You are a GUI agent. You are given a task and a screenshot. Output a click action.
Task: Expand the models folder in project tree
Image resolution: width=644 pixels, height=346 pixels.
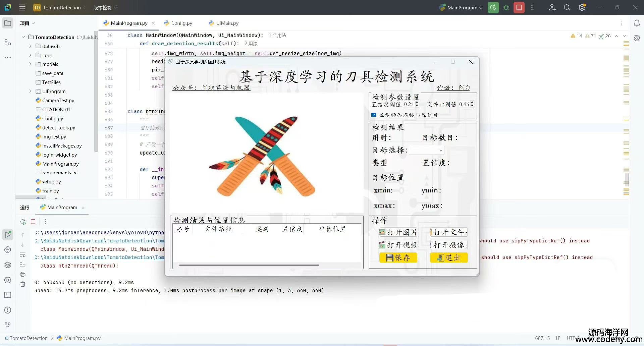(x=30, y=64)
